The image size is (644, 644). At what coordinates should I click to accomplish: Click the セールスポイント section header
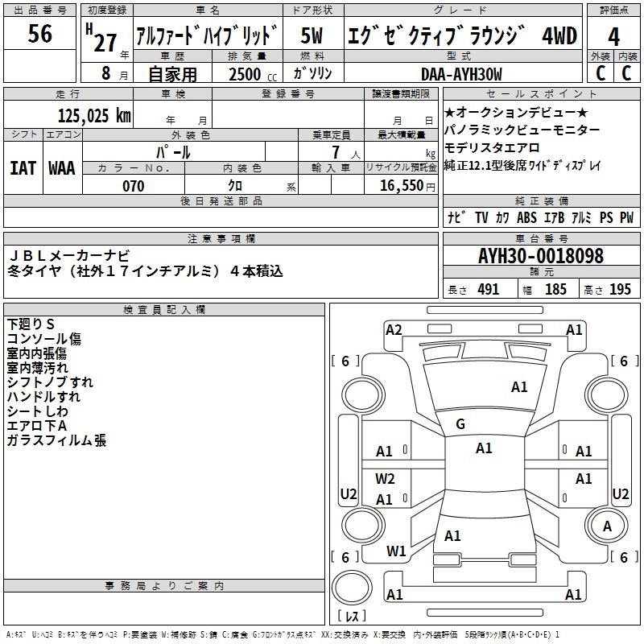(540, 94)
